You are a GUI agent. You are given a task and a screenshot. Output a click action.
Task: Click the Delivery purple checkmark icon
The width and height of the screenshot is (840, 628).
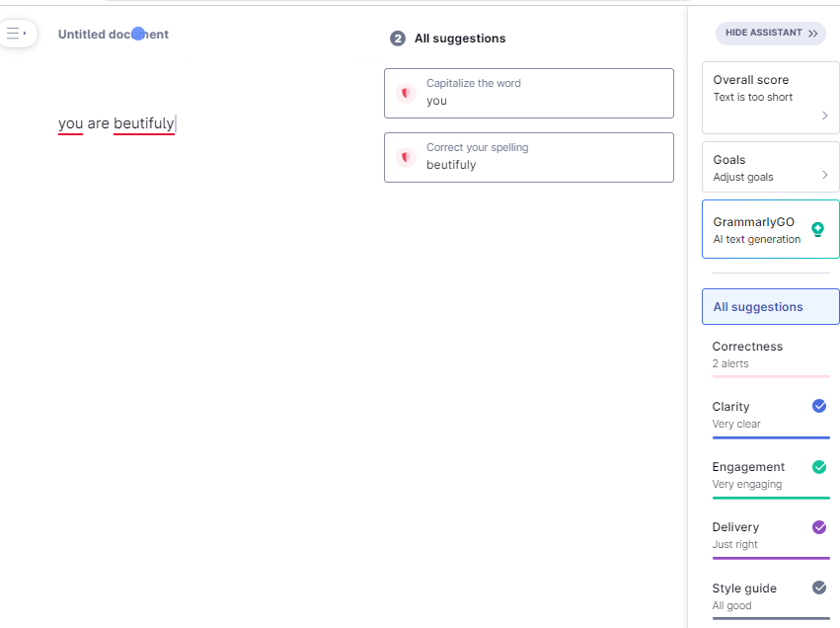click(818, 527)
